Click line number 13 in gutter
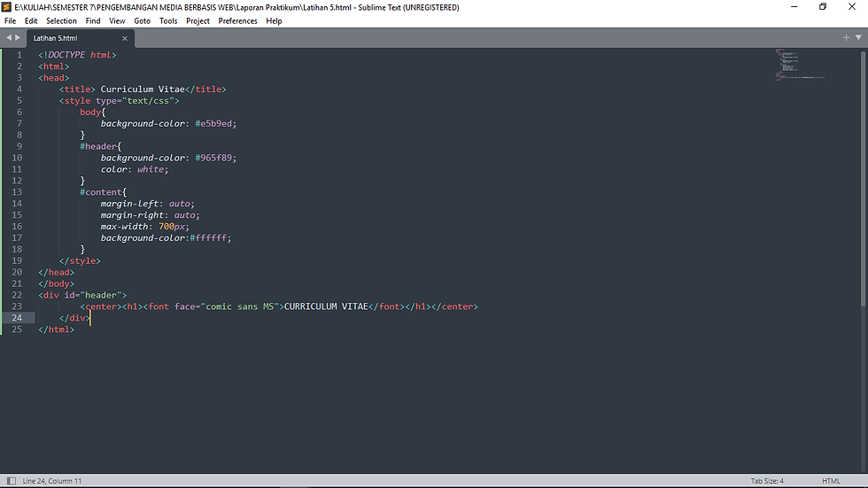The image size is (868, 488). click(17, 192)
